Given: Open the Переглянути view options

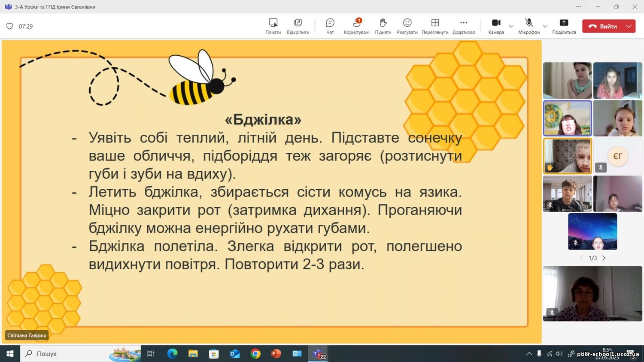Looking at the screenshot, I should 435,26.
